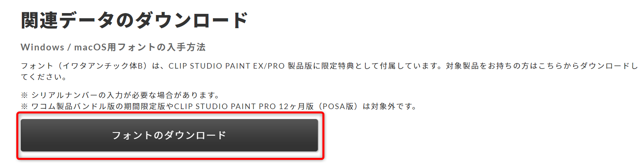644x167 pixels.
Task: Click the ※ mark before ワコム製品
Action: (x=25, y=106)
